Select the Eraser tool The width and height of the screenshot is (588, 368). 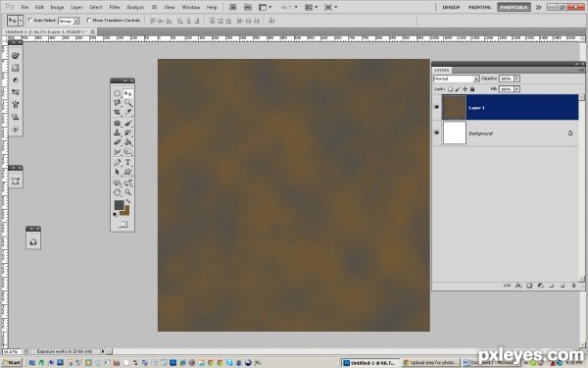tap(117, 142)
